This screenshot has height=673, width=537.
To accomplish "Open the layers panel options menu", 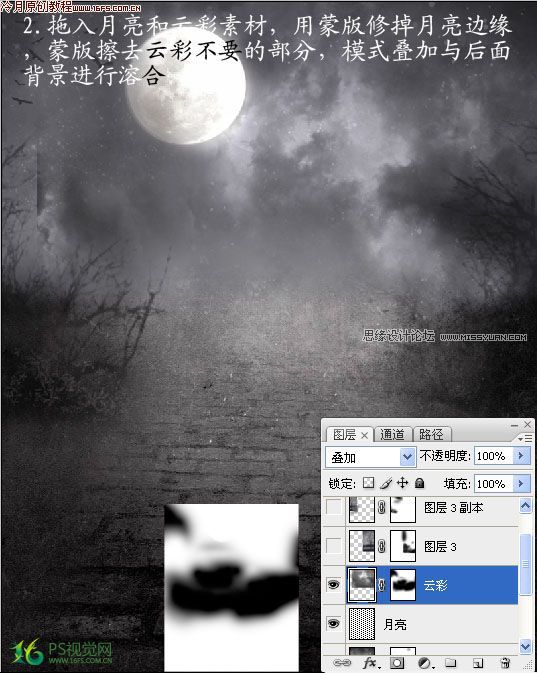I will click(525, 438).
